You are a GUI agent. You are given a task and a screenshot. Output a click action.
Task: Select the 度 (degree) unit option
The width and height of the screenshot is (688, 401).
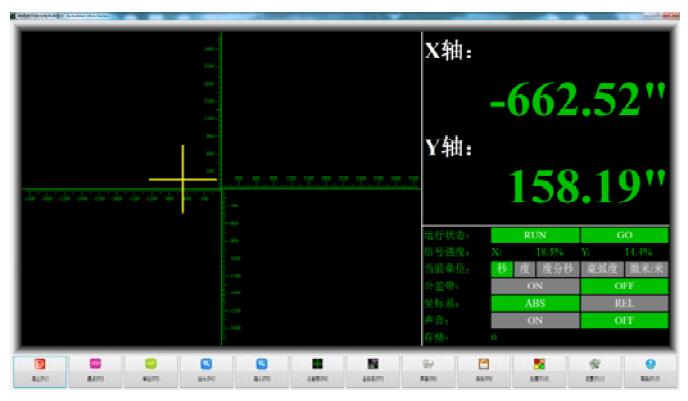pos(524,268)
